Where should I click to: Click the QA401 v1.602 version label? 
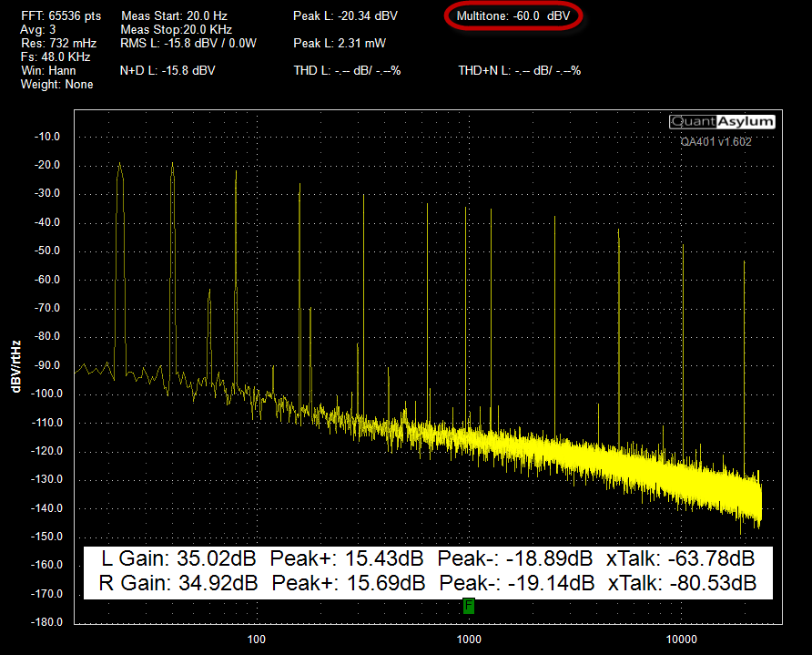click(x=715, y=141)
